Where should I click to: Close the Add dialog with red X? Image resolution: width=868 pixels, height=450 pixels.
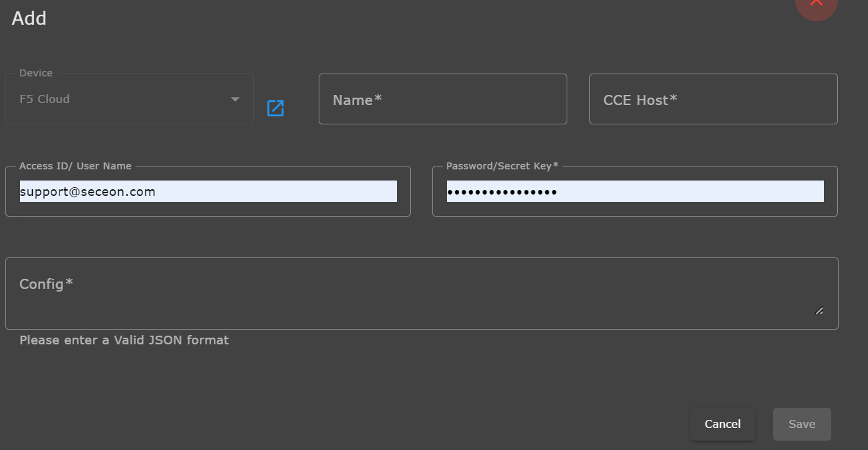(816, 5)
